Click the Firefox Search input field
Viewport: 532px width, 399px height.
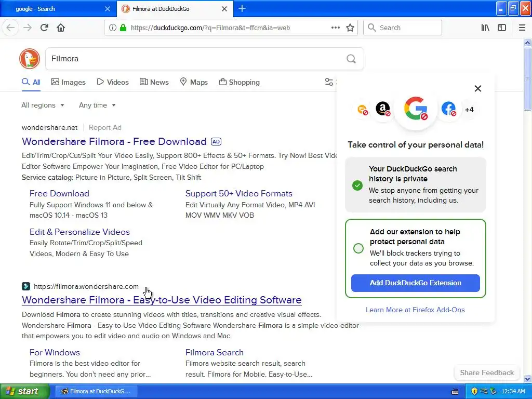tap(403, 28)
